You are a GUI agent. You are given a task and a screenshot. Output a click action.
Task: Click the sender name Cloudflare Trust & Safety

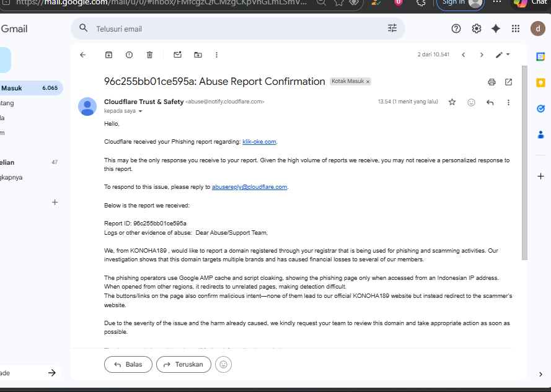144,102
